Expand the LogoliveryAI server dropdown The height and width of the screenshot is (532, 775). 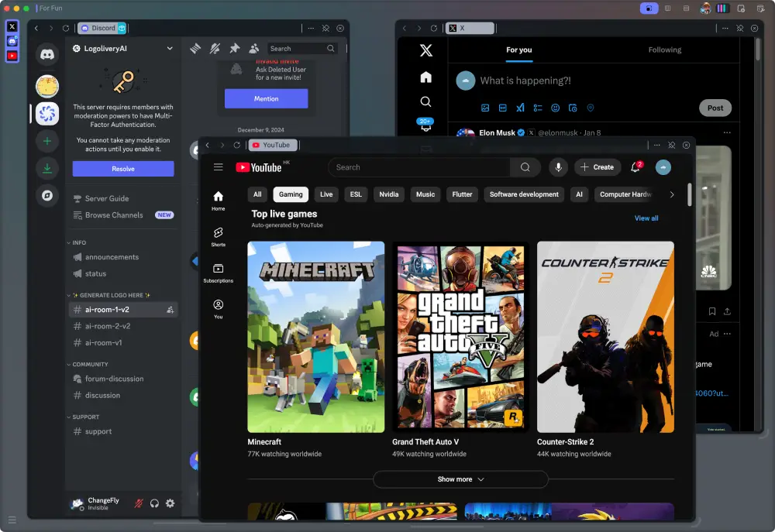[x=170, y=48]
